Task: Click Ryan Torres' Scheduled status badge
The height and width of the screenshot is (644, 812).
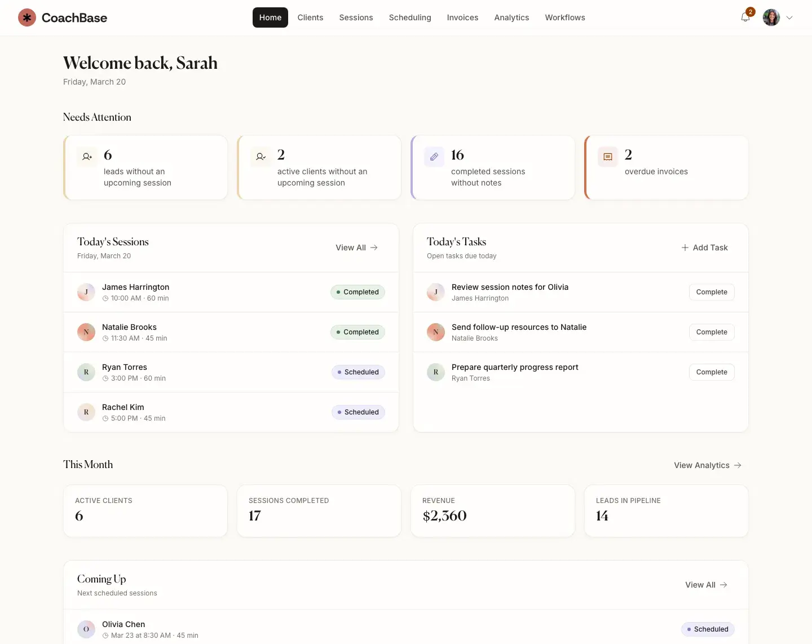Action: point(358,372)
